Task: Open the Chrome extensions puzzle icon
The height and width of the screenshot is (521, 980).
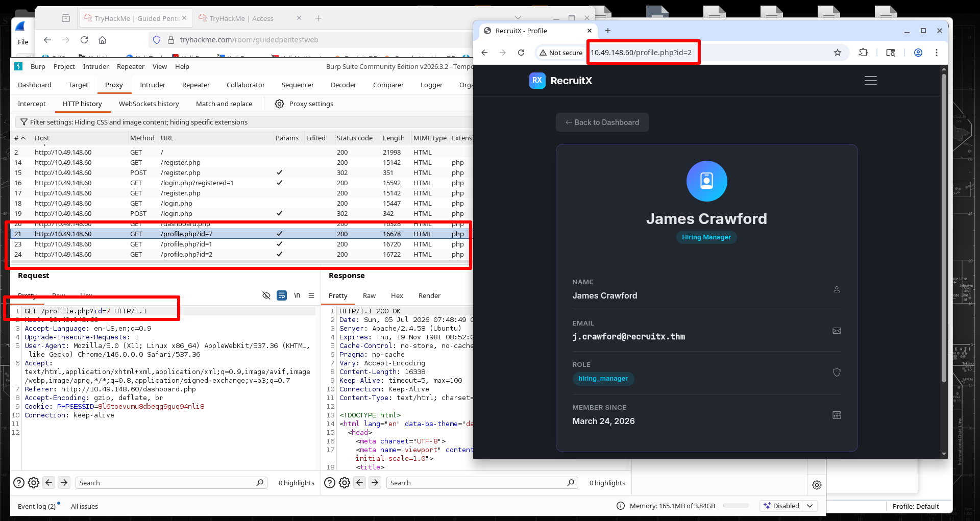Action: (863, 53)
